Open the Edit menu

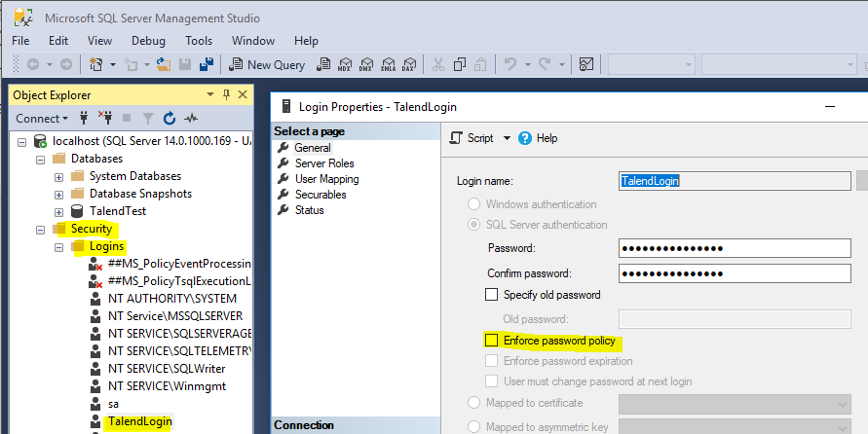point(58,41)
